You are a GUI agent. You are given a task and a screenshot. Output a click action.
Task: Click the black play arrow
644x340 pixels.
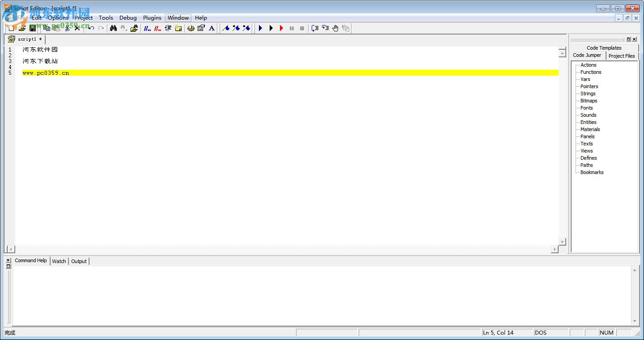coord(271,28)
